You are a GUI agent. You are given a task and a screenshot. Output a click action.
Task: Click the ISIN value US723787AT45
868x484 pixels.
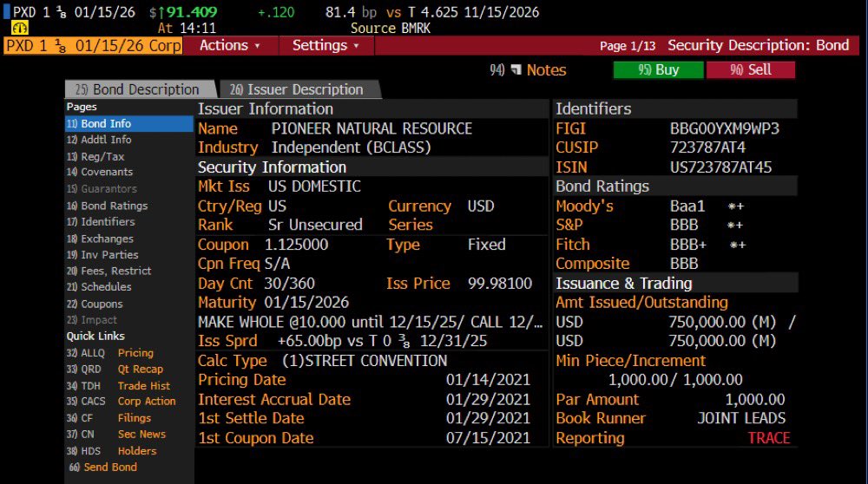pyautogui.click(x=720, y=167)
